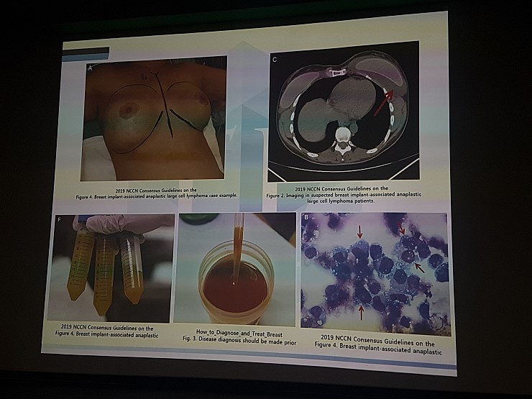Click the top-right arrow in the cytology image
Screen dimensions: 532x399
pos(403,228)
